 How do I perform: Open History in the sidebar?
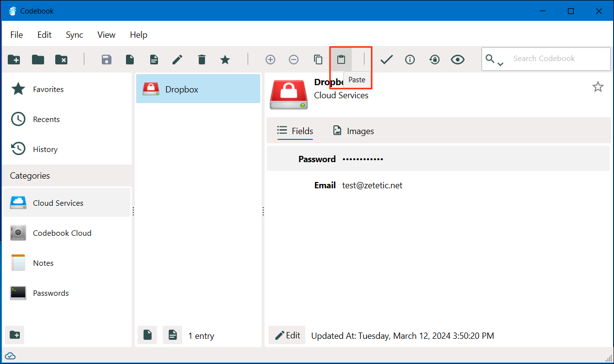[x=66, y=149]
